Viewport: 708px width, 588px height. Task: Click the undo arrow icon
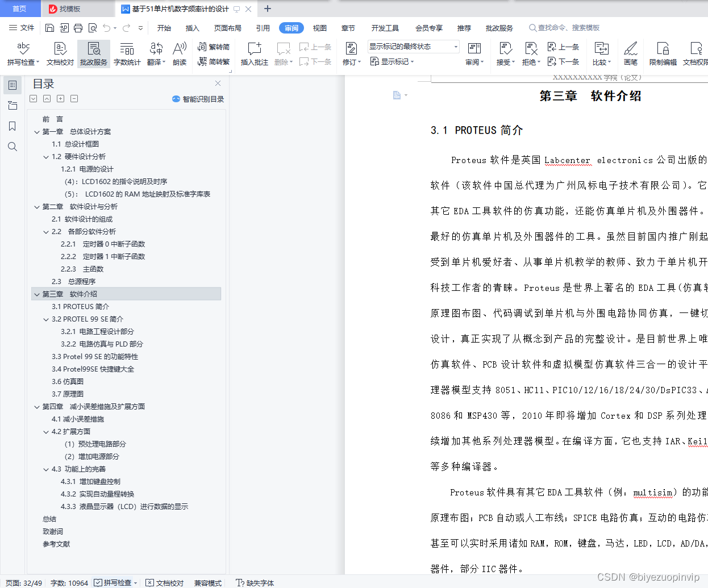107,28
